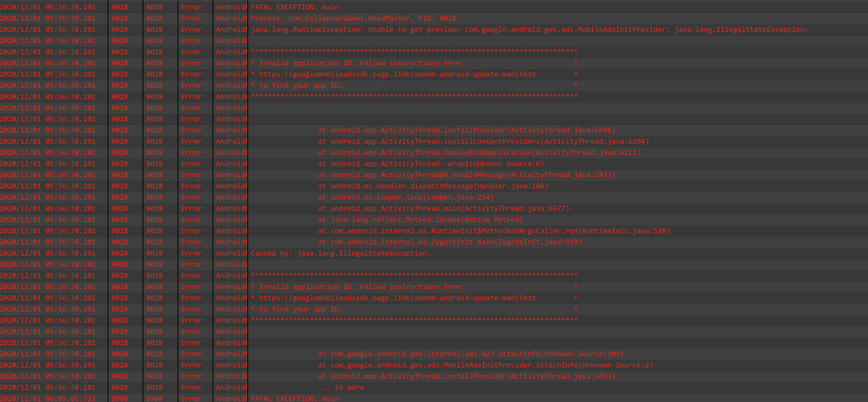Screen dimensions: 868x402
Task: Click the ZygoteInit.main(ZygoteInit.java:910) frame
Action: point(450,242)
